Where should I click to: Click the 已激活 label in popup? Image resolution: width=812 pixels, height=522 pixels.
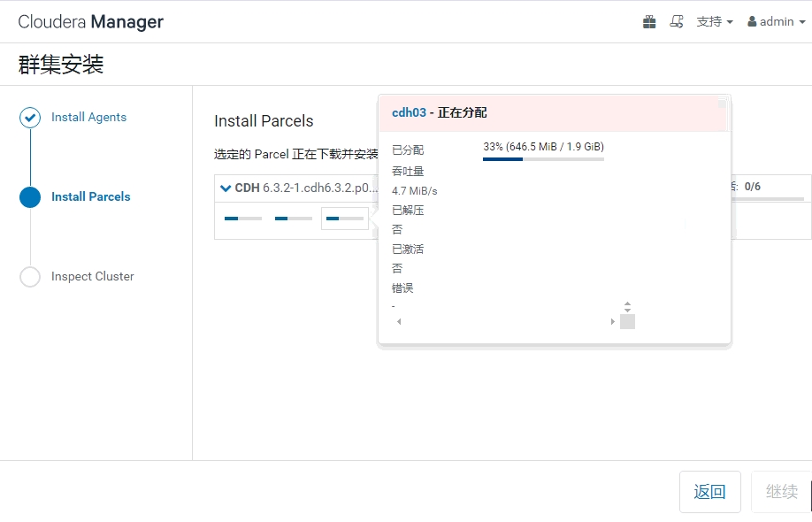[408, 249]
